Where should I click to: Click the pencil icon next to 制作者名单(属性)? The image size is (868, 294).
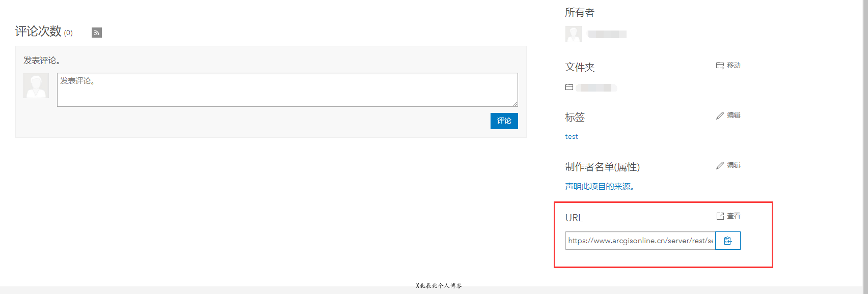[720, 165]
